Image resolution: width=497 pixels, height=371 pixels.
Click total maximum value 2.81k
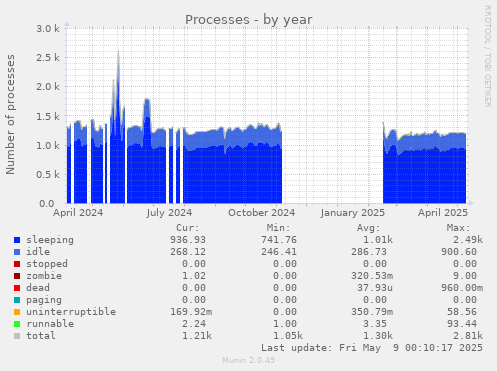click(468, 336)
